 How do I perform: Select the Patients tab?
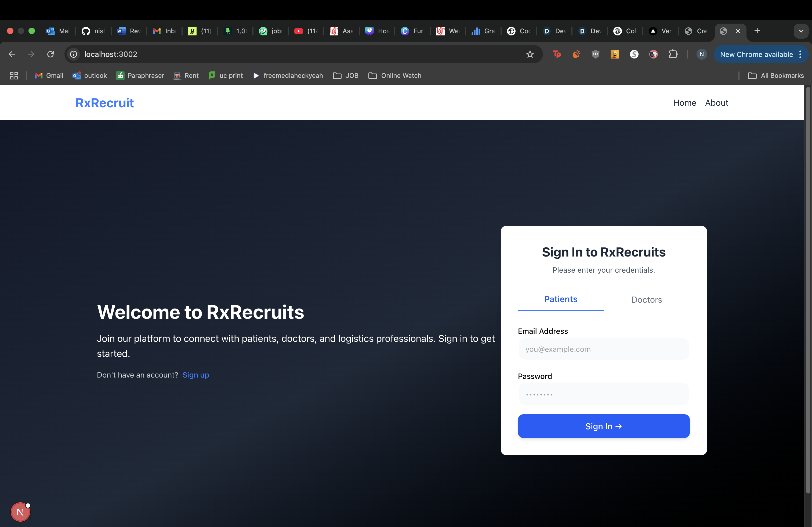[561, 299]
